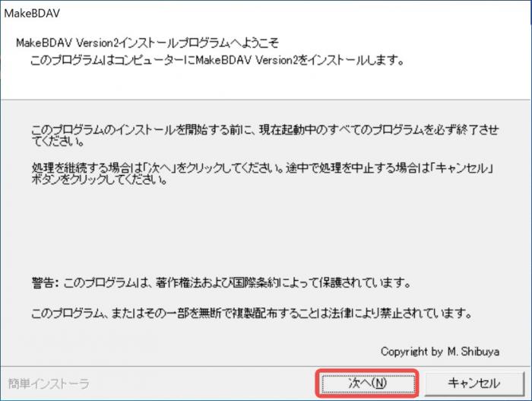Click the 警告 copyright protection warning line
Viewport: 532px width, 401px height.
pyautogui.click(x=221, y=282)
